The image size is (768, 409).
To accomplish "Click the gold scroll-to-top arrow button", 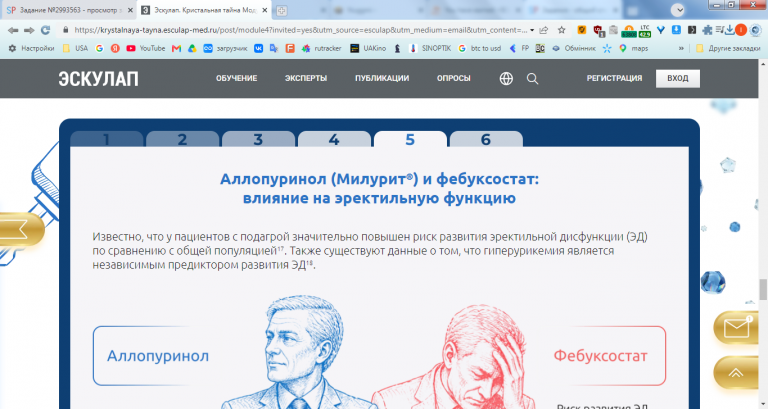I will (x=736, y=373).
